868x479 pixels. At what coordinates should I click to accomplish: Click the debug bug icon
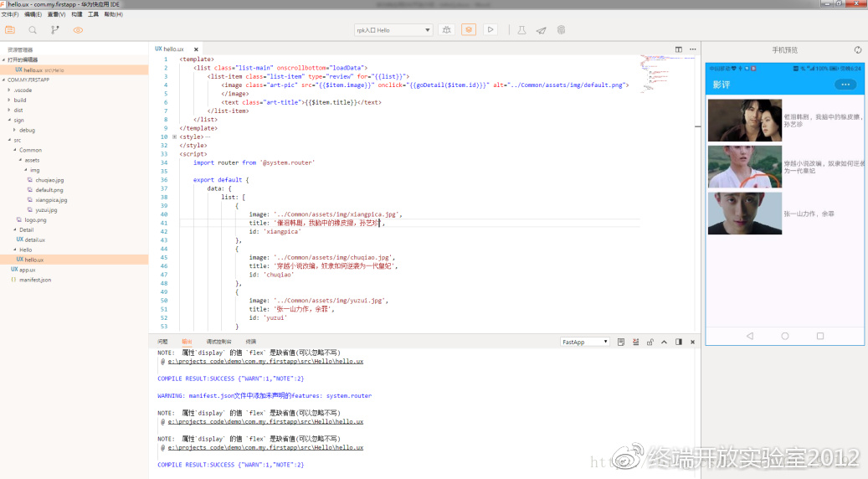tap(447, 30)
